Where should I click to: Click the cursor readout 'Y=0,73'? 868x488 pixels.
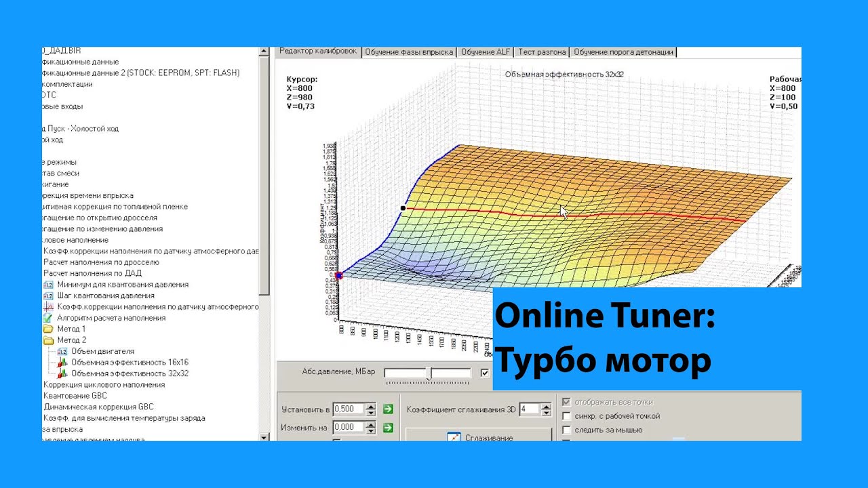(x=300, y=107)
